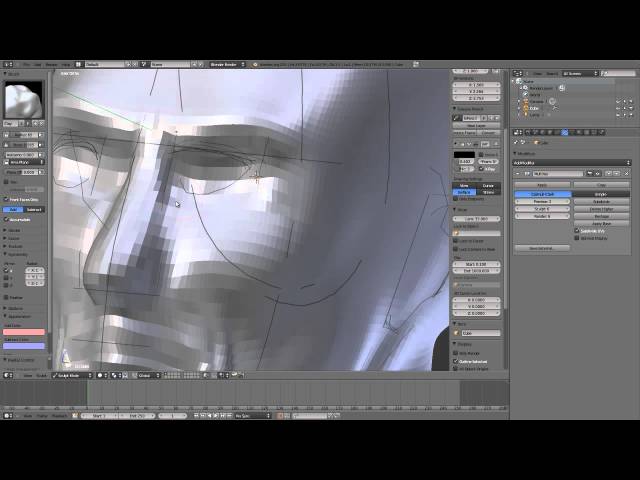Viewport: 640px width, 480px height.
Task: Select the Cube object in outliner
Action: [x=534, y=108]
